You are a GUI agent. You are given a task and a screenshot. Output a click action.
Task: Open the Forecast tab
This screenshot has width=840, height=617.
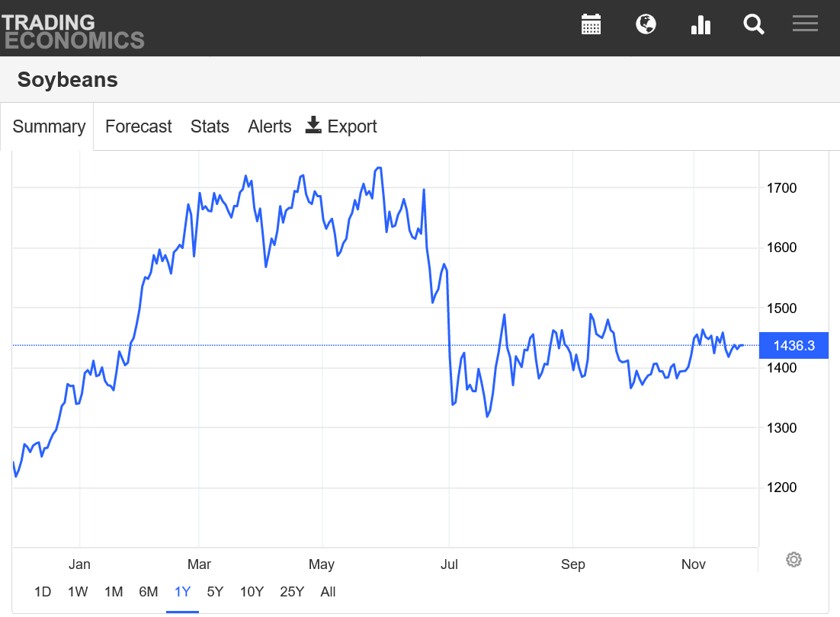pos(139,126)
